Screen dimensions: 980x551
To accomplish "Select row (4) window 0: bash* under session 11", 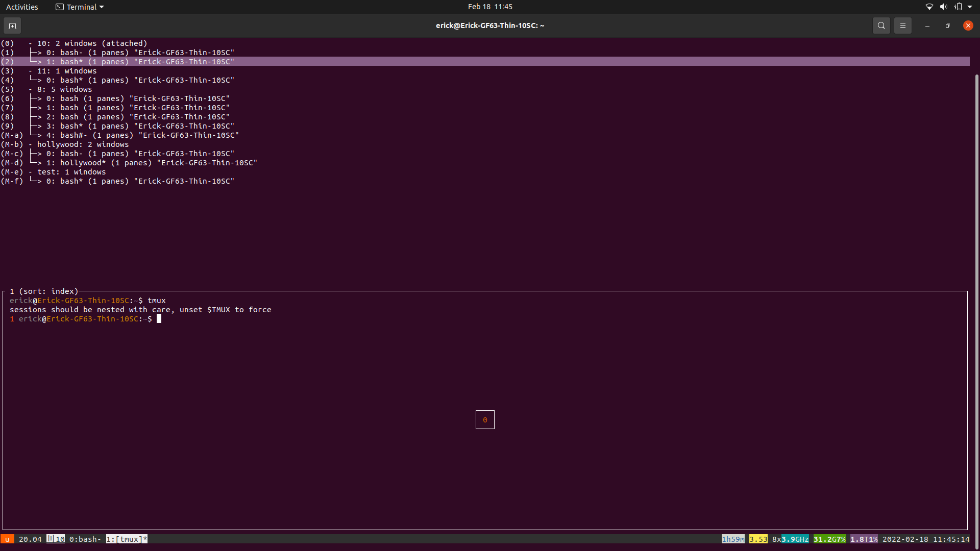I will pos(485,80).
